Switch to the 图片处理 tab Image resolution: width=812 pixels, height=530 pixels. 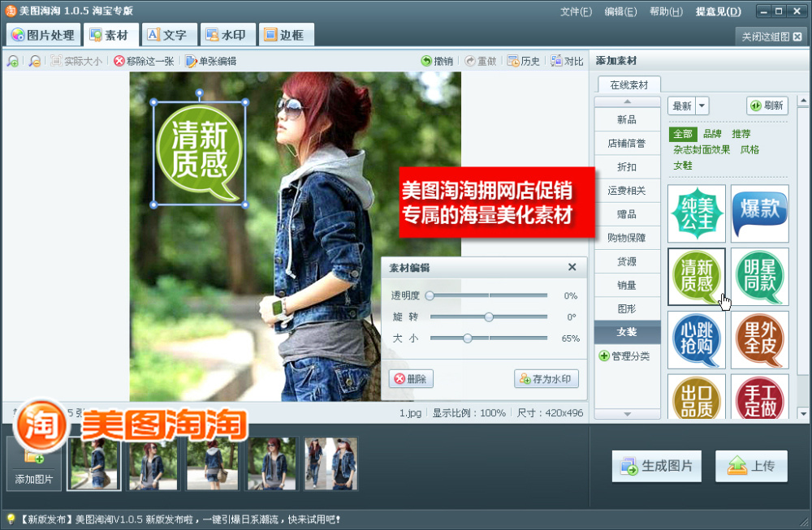click(44, 35)
